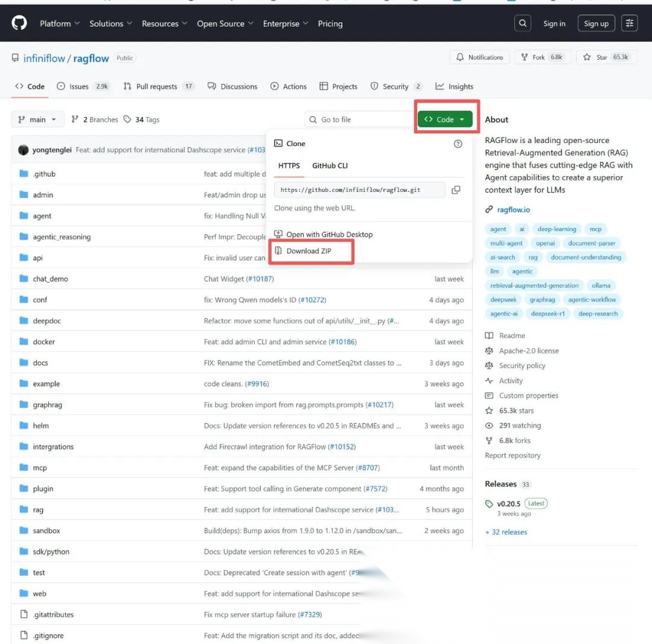
Task: Click the .github folder icon
Action: coord(24,173)
